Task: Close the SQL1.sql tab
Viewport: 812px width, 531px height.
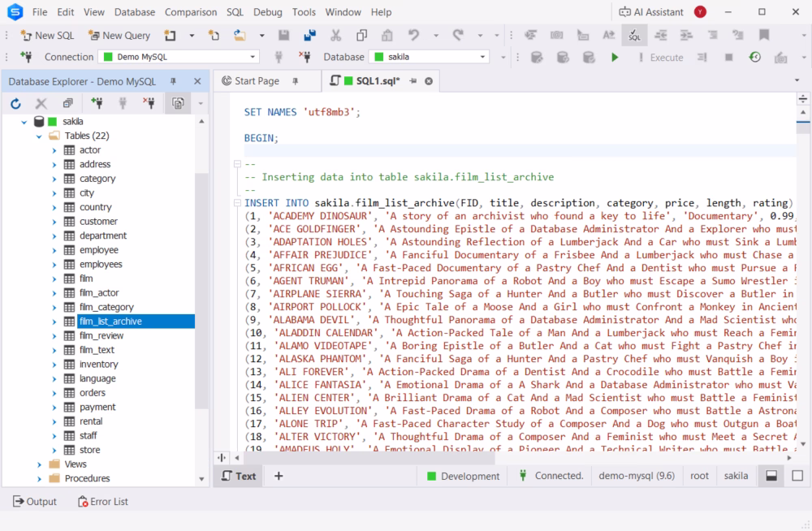Action: pos(429,81)
